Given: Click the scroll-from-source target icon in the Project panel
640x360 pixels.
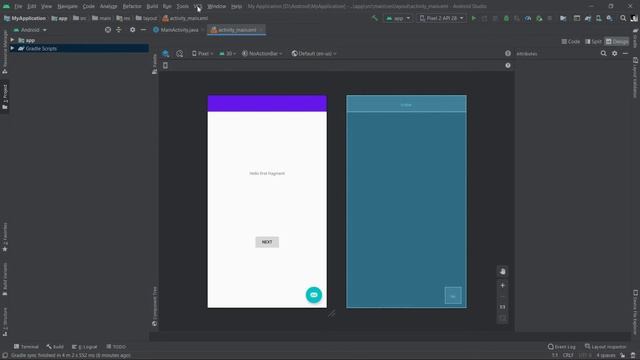Looking at the screenshot, I should (x=108, y=30).
